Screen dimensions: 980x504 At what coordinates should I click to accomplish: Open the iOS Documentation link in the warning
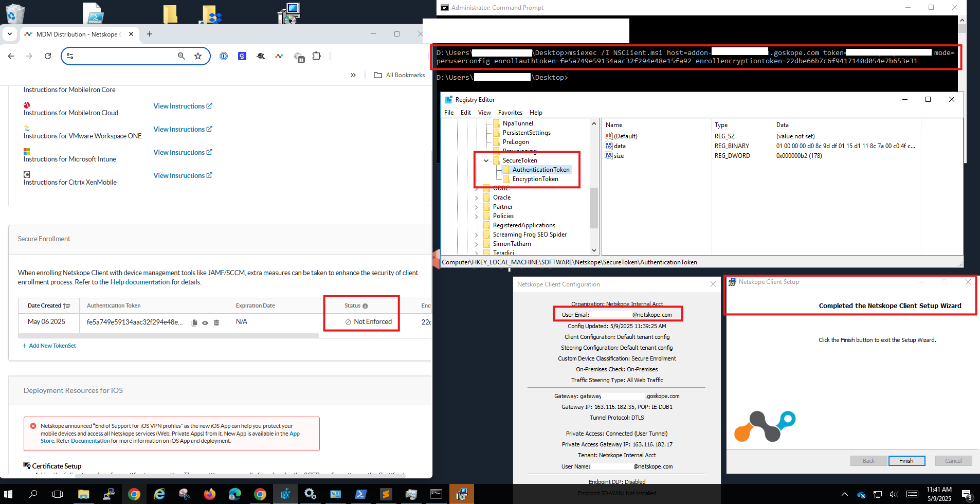point(90,441)
